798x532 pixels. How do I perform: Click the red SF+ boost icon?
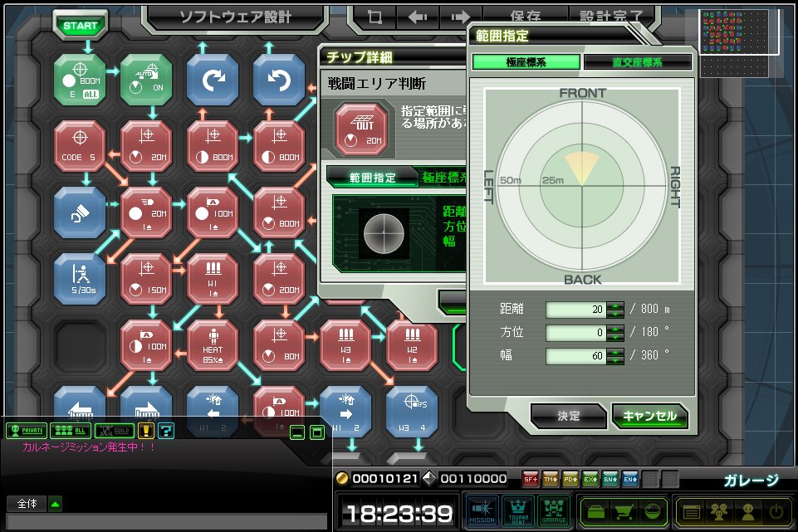coord(531,479)
